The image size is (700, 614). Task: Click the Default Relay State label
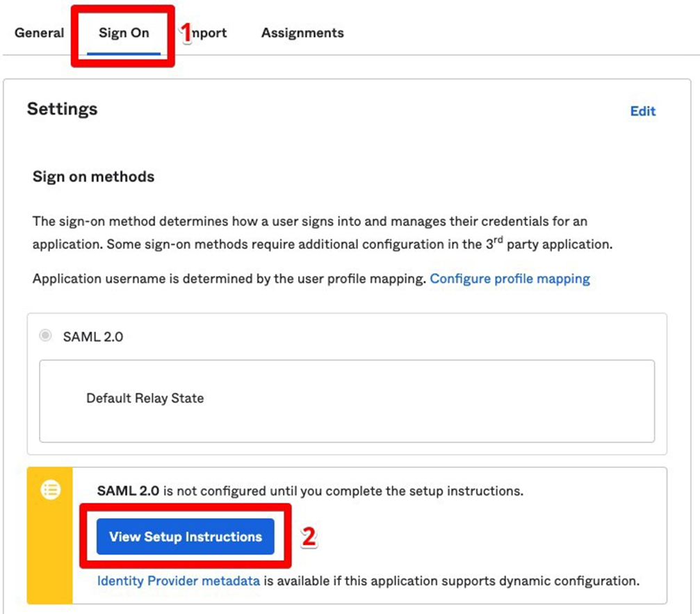tap(145, 398)
